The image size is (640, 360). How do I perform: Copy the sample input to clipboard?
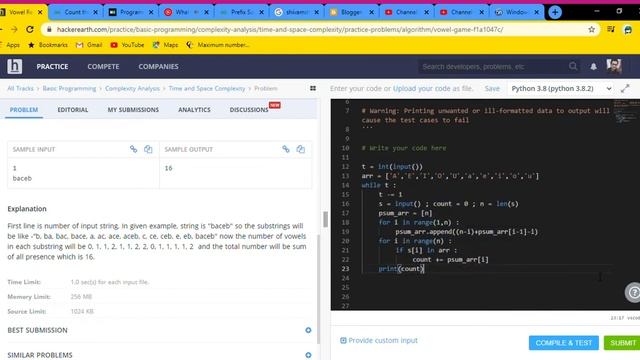pyautogui.click(x=148, y=149)
